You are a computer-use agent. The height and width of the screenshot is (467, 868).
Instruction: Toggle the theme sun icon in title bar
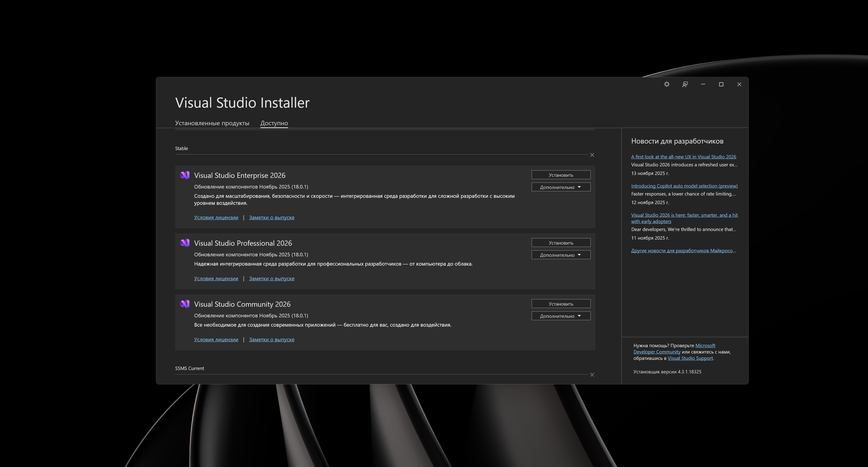coord(667,84)
